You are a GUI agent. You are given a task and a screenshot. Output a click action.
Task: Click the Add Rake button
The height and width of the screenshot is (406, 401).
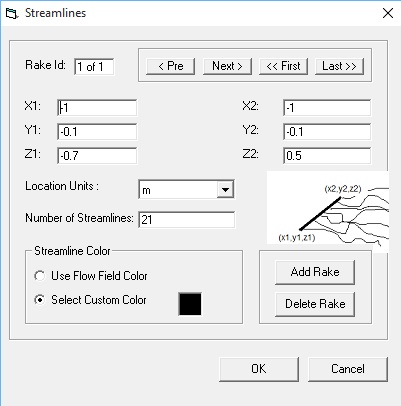click(315, 272)
